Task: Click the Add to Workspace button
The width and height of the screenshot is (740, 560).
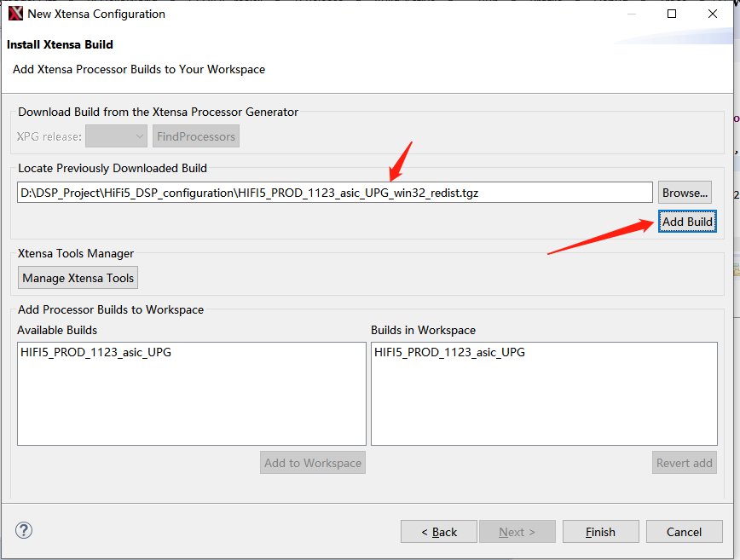Action: (x=312, y=463)
